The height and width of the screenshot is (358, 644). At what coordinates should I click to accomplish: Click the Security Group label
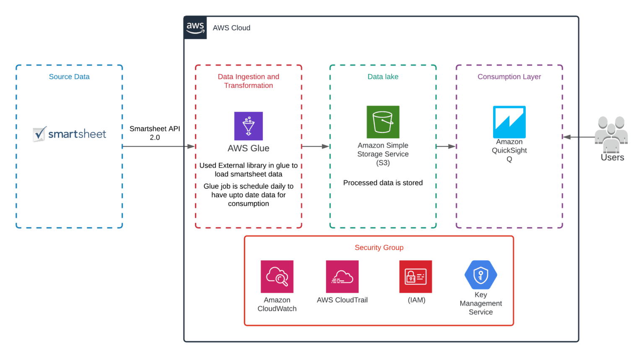(379, 247)
